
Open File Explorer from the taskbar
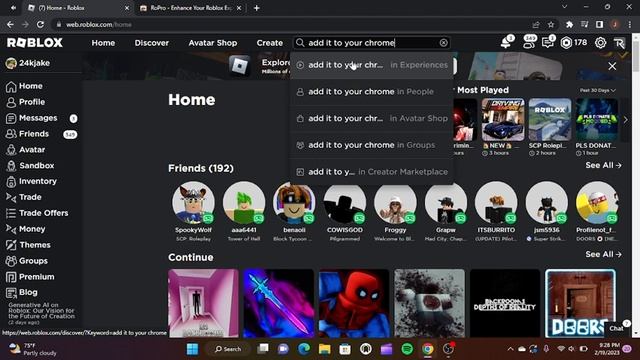click(324, 349)
